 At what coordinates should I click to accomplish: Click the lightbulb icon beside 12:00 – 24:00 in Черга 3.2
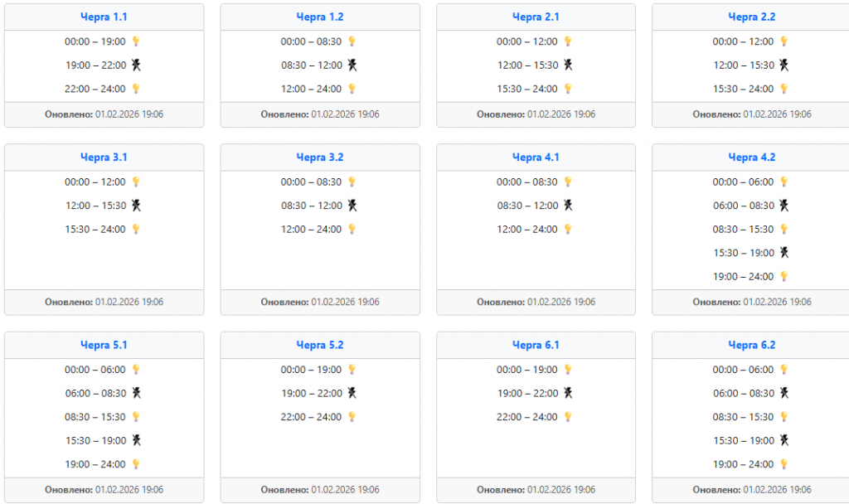pyautogui.click(x=352, y=229)
